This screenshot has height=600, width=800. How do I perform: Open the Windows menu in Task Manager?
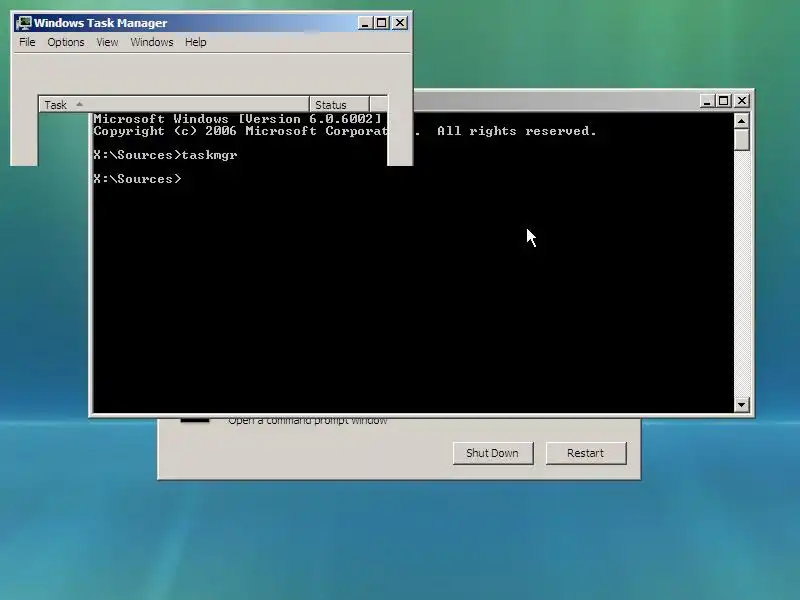(152, 42)
